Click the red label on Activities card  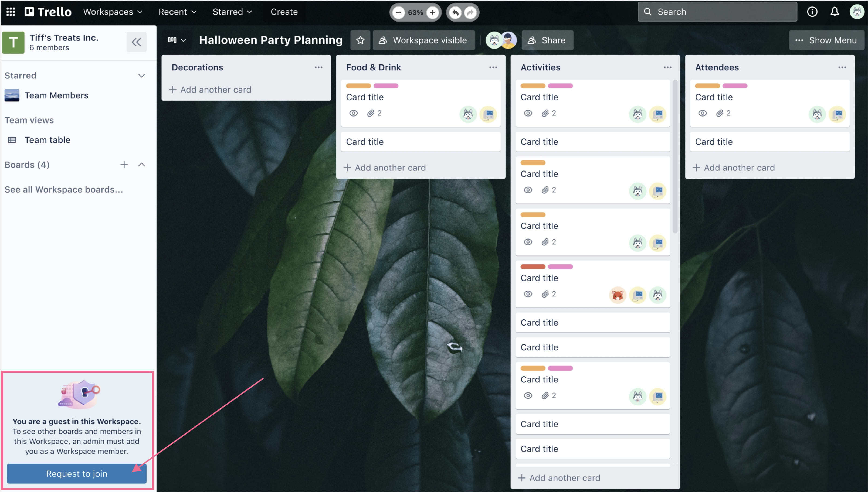click(533, 266)
